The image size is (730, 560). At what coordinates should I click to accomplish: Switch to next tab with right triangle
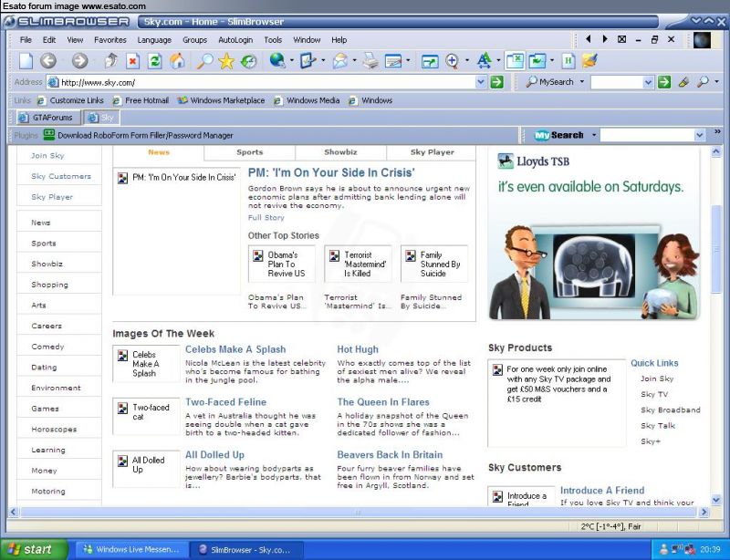coord(605,39)
